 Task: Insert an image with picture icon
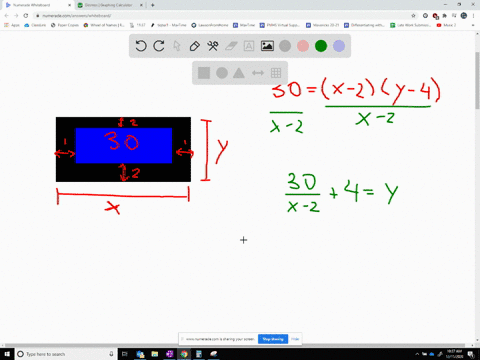point(267,46)
